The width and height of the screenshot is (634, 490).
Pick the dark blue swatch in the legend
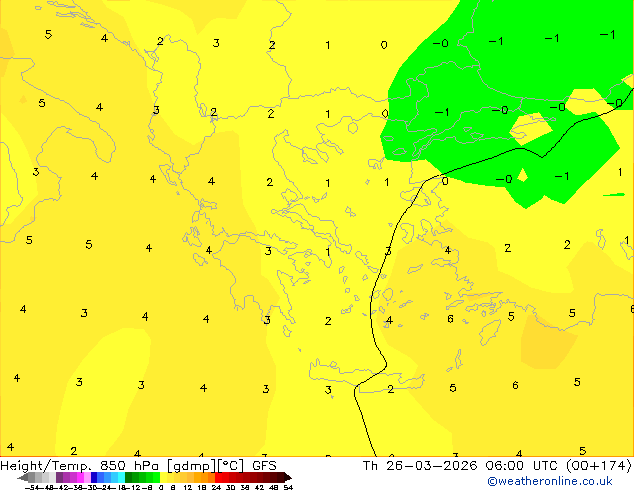94,478
